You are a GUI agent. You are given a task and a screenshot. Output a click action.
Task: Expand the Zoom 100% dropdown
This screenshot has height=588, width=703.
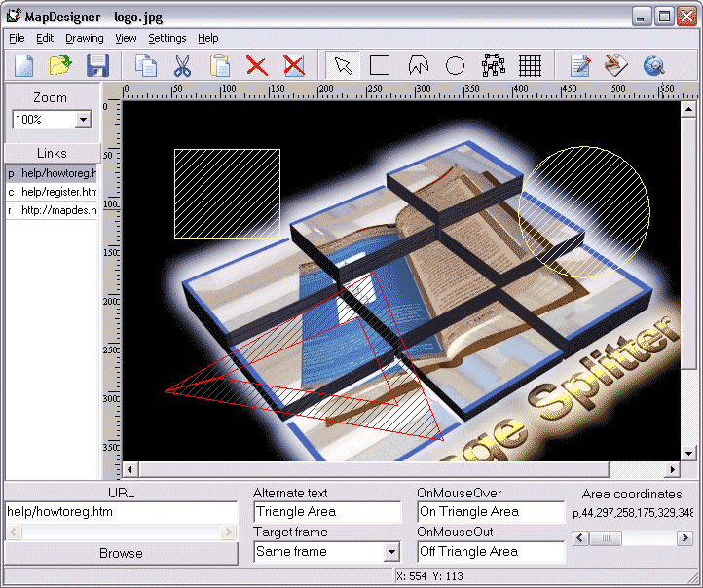(83, 120)
